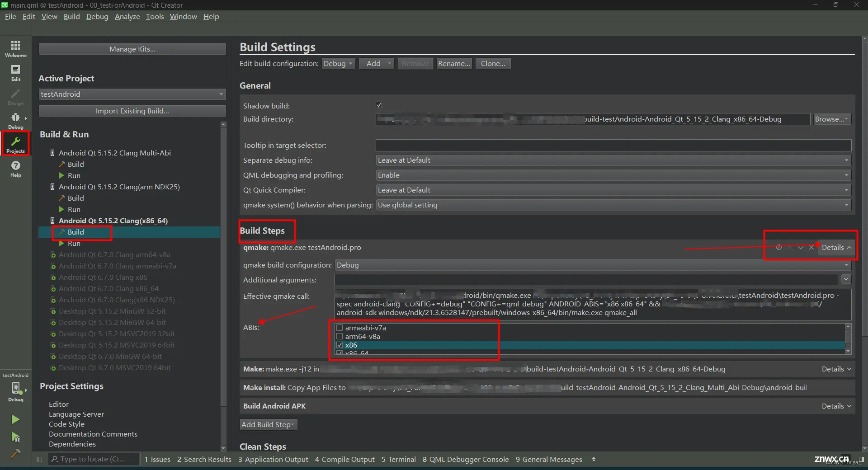Open QML debugging and profiling dropdown
The height and width of the screenshot is (470, 868).
[613, 175]
